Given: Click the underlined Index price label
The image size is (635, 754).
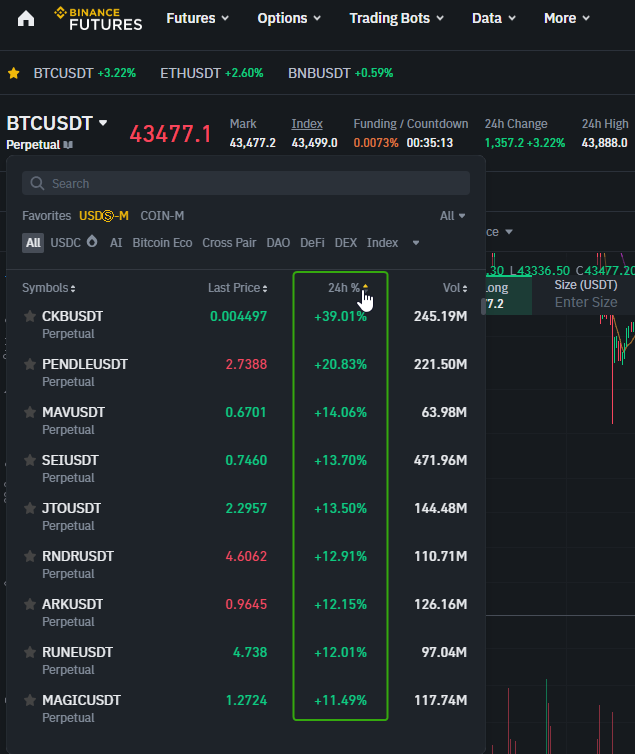Looking at the screenshot, I should click(x=307, y=124).
